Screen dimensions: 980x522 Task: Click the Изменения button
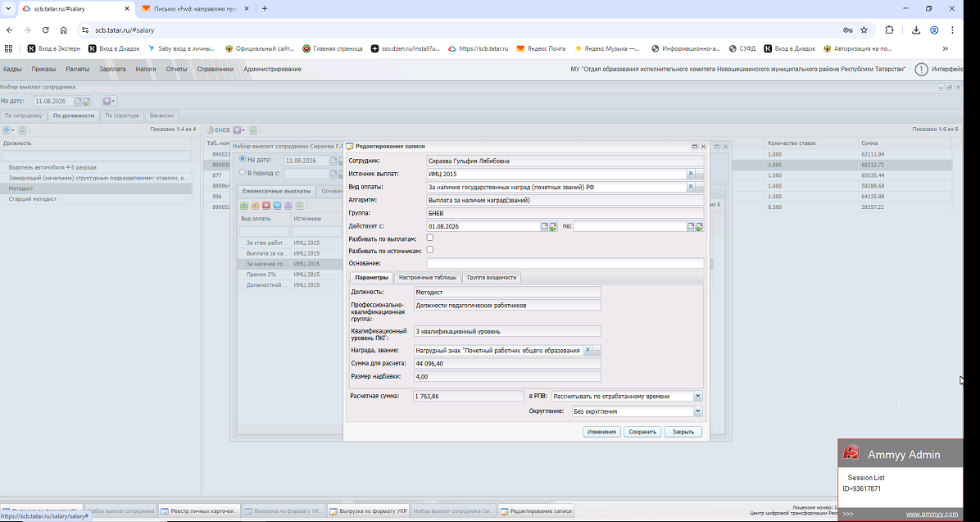[601, 432]
